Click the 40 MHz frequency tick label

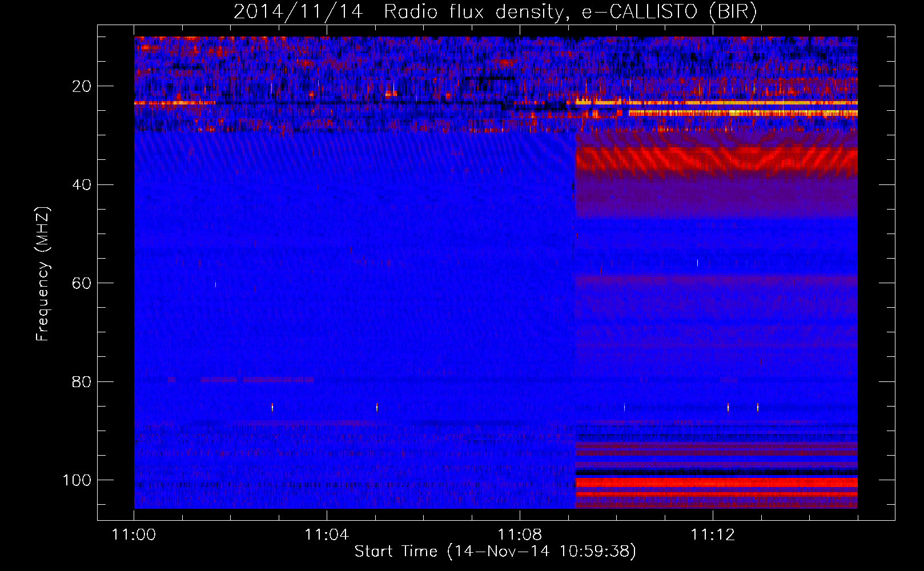coord(82,185)
